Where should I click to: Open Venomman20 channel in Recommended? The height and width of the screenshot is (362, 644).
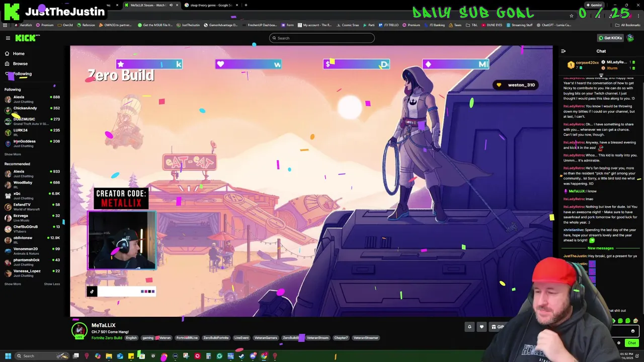point(32,251)
